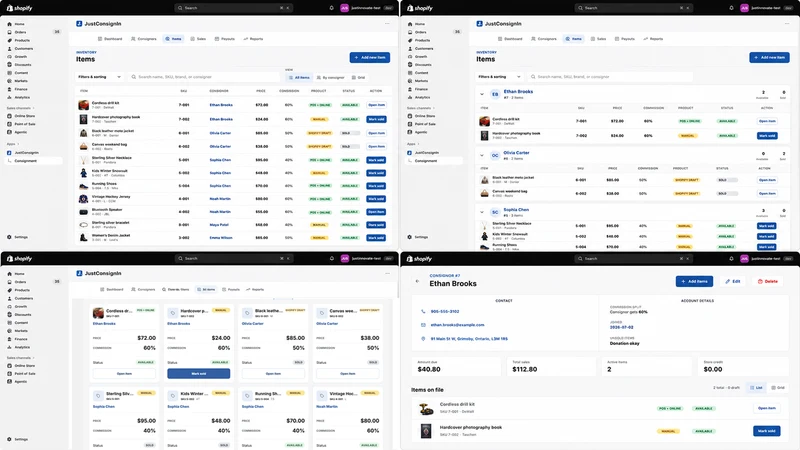Viewport: 800px width, 450px height.
Task: Click user avatar in bottom-right panel top bar
Action: [x=744, y=259]
